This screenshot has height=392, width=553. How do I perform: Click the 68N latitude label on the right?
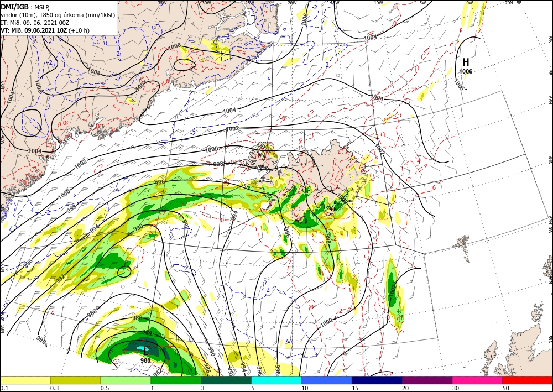[x=550, y=39]
